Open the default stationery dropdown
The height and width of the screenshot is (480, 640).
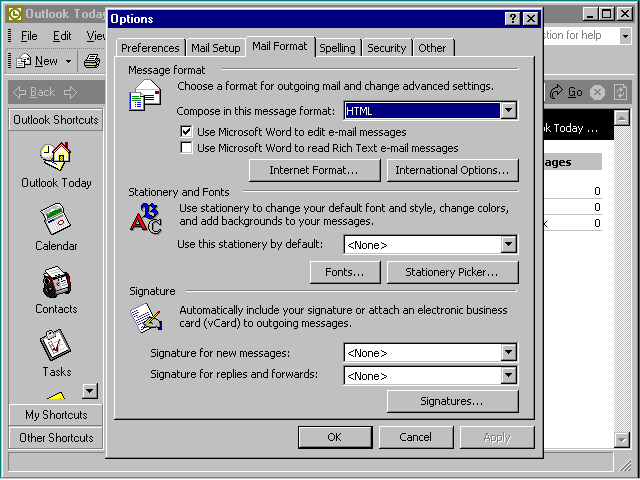click(x=509, y=244)
